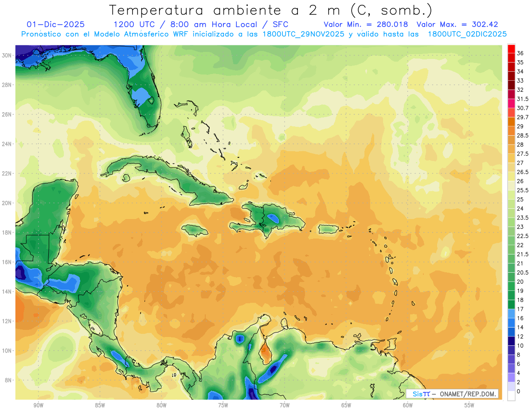Click the color scale label 22.5
532x411 pixels.
(523, 236)
